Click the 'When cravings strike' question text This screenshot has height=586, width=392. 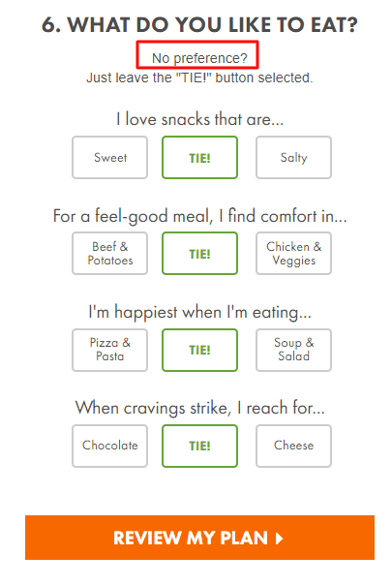pos(199,408)
